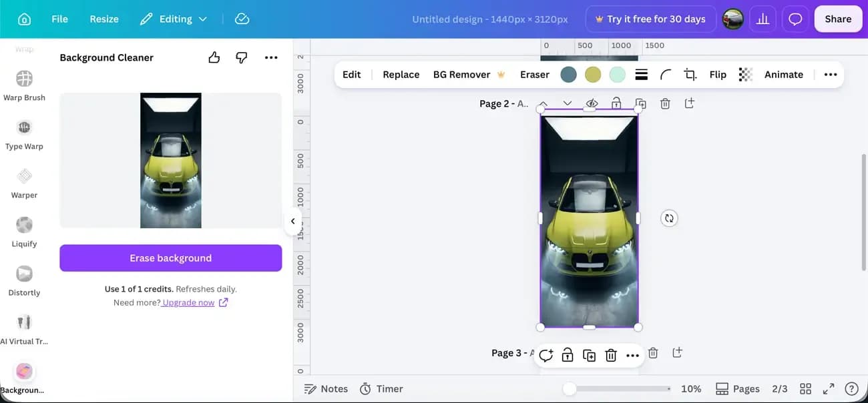Open the corner rounding icon

666,75
